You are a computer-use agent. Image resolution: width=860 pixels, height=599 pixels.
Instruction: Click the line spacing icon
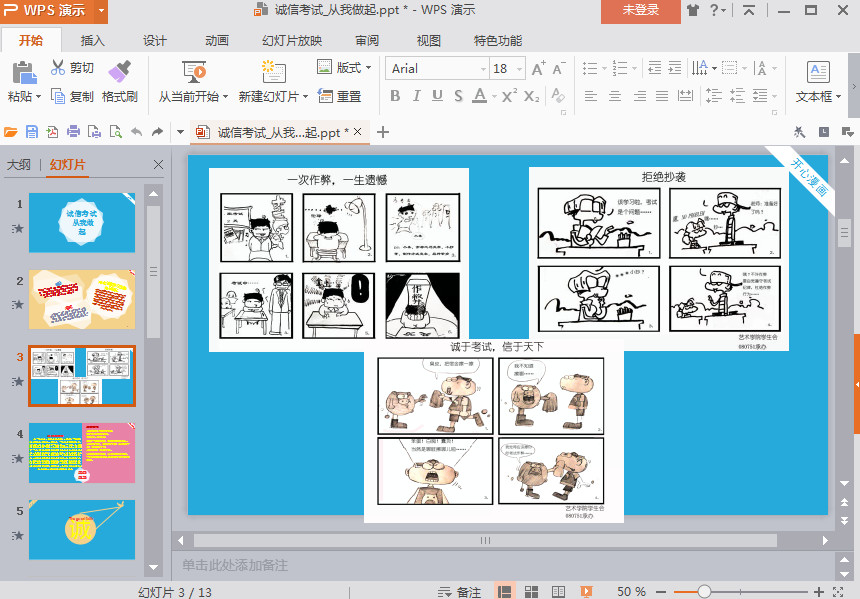click(x=714, y=96)
